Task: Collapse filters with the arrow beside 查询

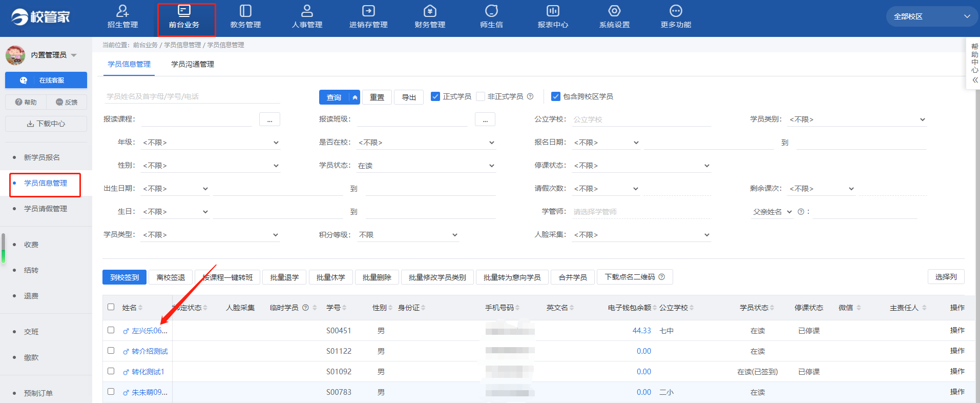Action: point(355,97)
